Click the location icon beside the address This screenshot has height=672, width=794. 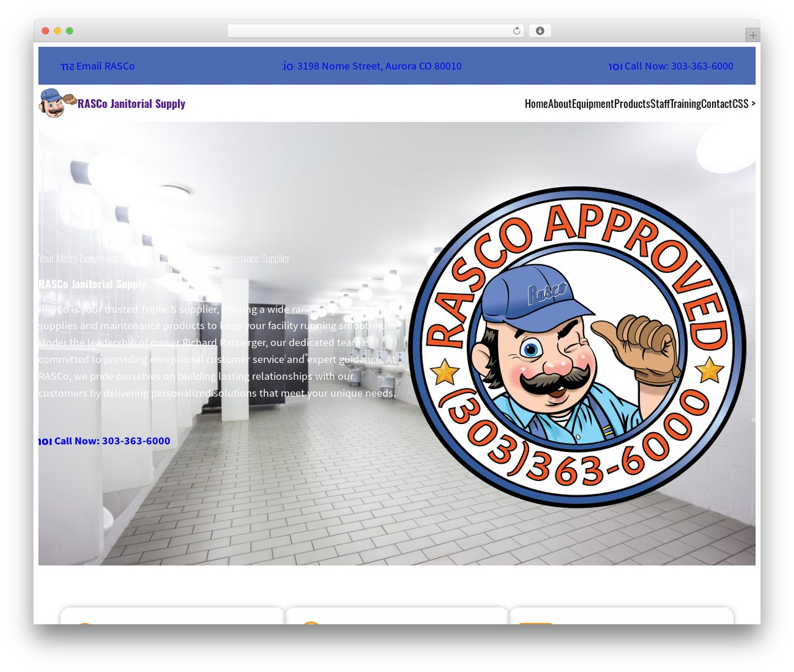point(288,66)
